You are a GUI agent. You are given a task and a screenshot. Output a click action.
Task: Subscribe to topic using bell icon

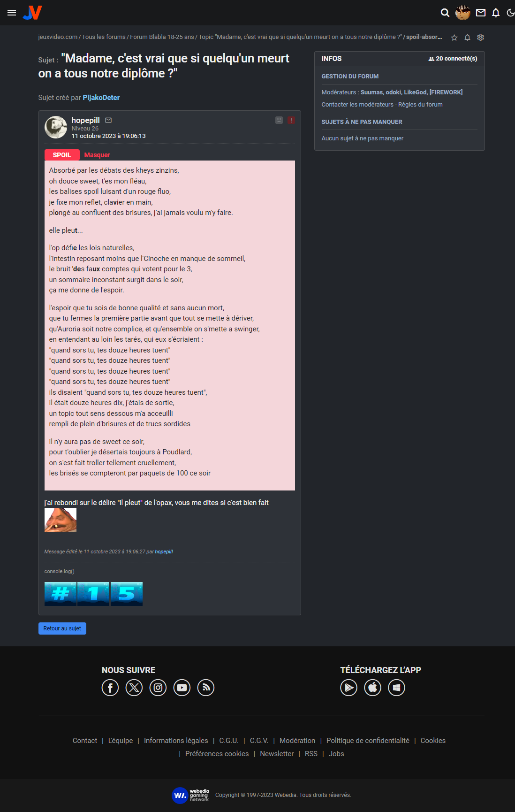467,38
